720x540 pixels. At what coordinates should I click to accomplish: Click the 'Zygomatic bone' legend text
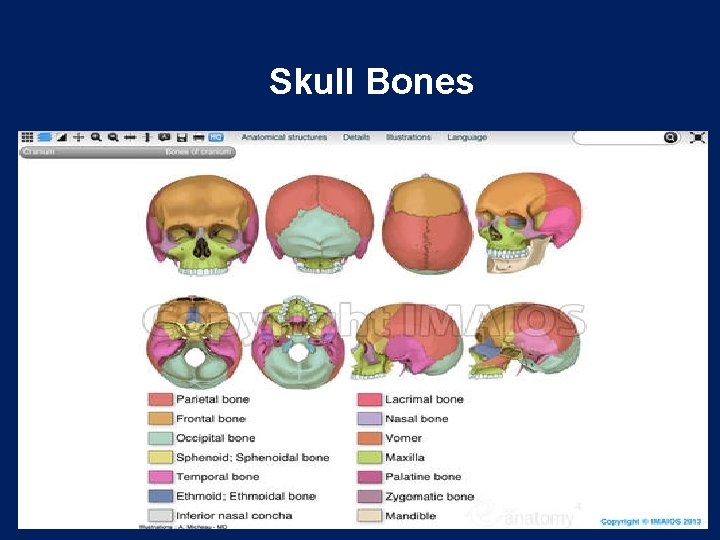coord(430,496)
